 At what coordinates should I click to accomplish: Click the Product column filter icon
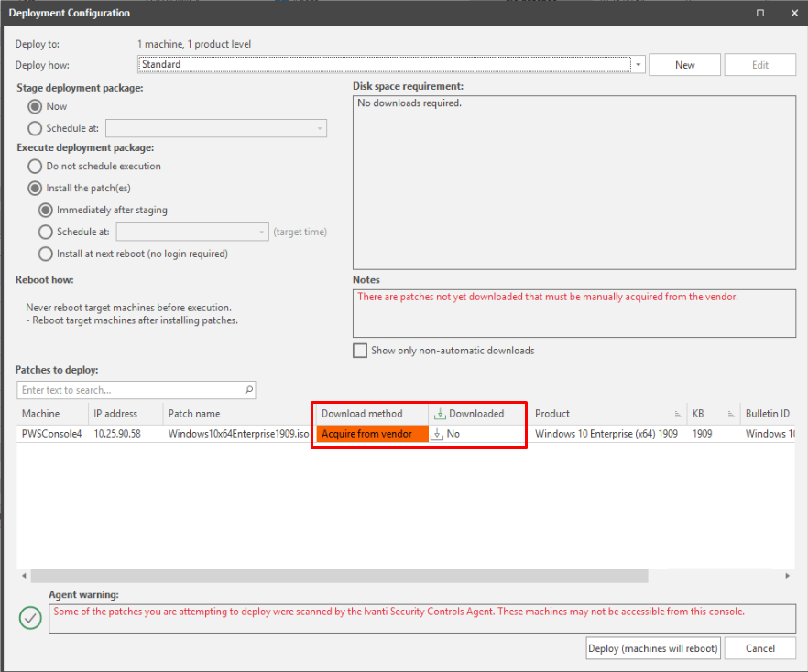[x=678, y=415]
